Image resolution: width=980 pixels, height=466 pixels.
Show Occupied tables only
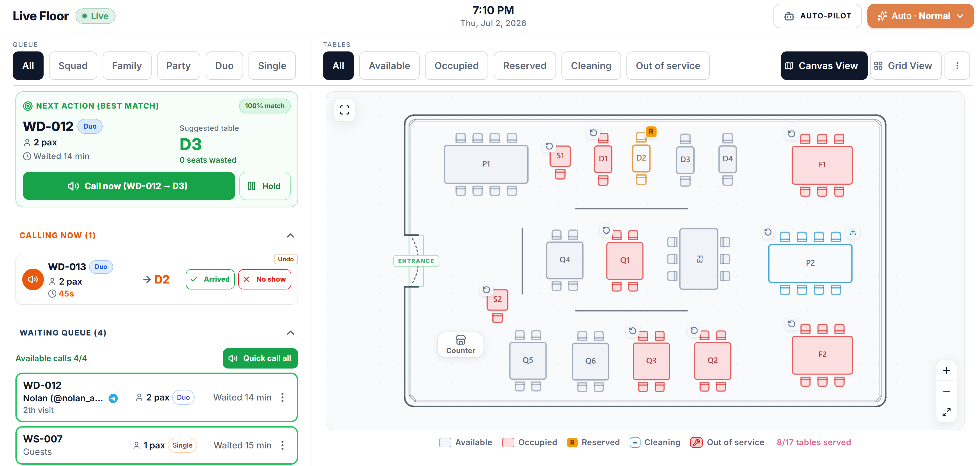pyautogui.click(x=456, y=66)
